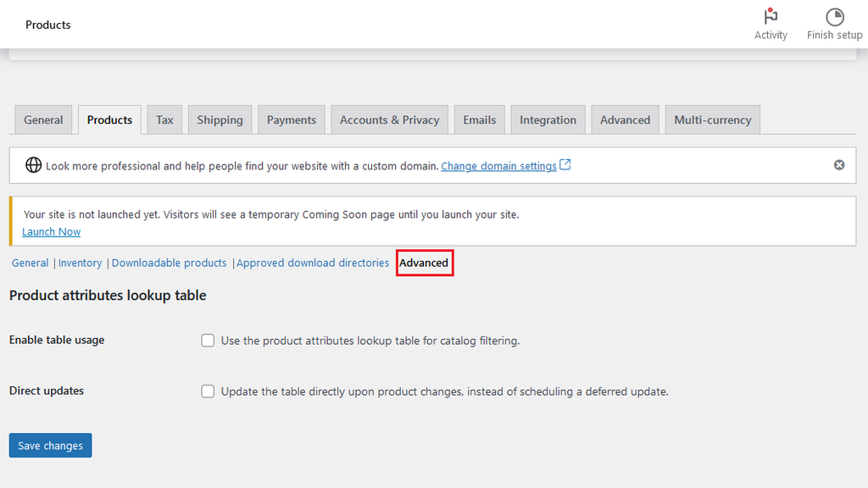Open Approved download directories subsection
Viewport: 868px width, 488px height.
pos(313,263)
